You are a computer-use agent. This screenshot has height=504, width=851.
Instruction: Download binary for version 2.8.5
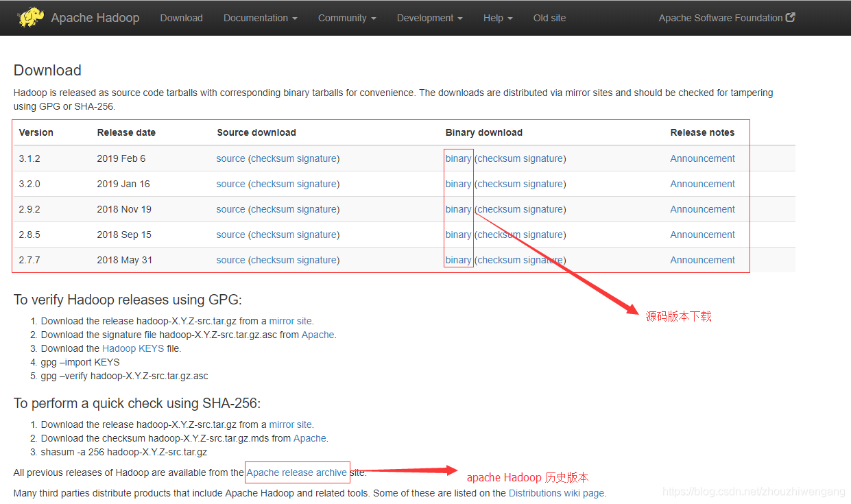tap(458, 235)
